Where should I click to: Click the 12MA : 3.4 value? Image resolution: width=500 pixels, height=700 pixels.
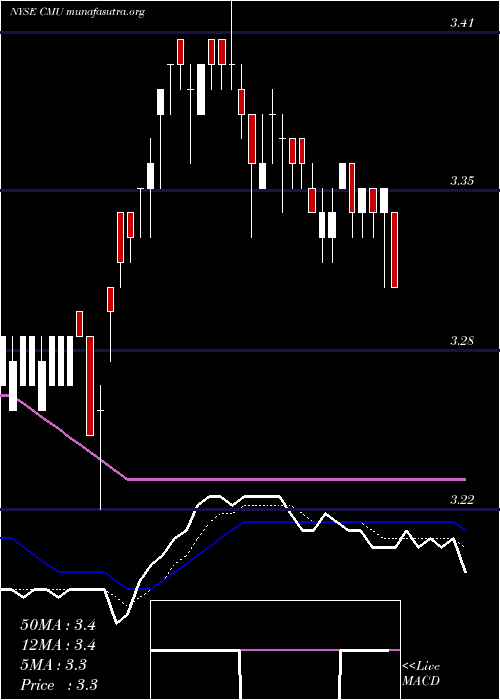click(x=58, y=645)
